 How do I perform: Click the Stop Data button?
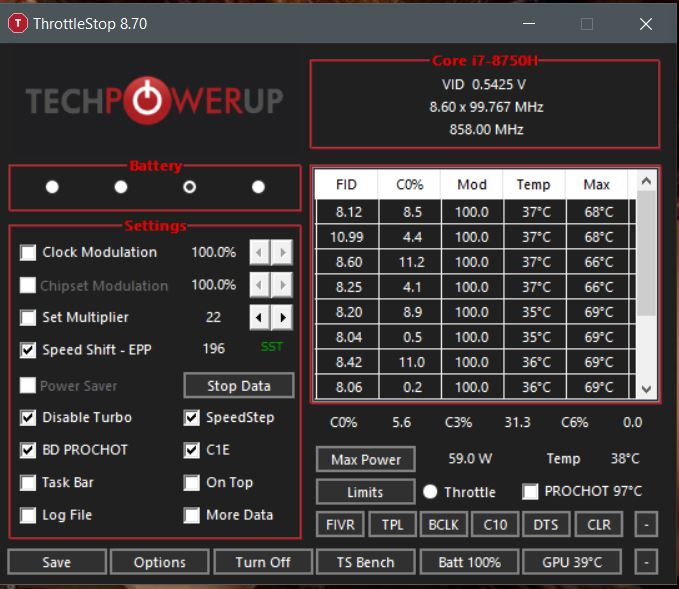239,385
